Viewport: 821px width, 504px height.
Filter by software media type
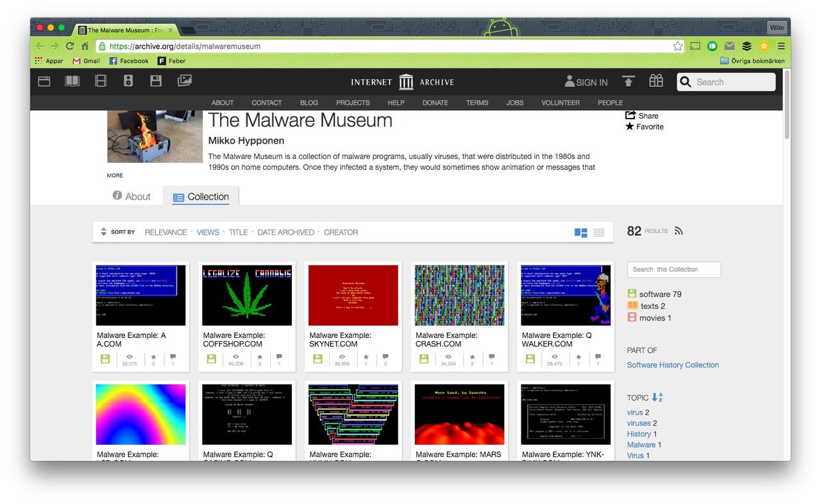(x=654, y=294)
